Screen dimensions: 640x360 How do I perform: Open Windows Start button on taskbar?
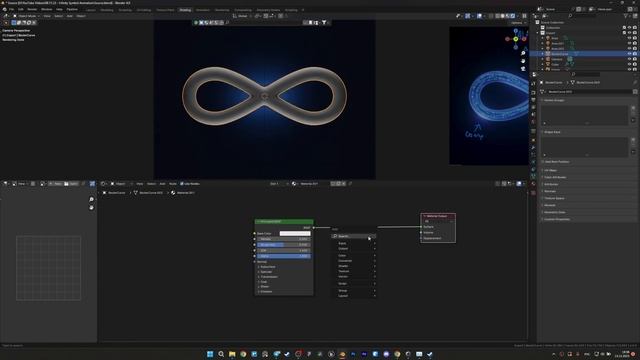[210, 354]
